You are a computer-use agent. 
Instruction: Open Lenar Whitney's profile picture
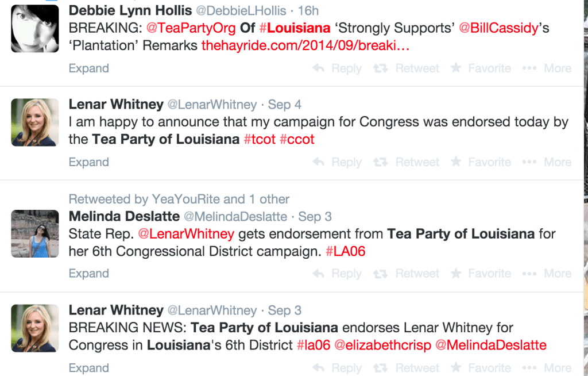pyautogui.click(x=34, y=122)
